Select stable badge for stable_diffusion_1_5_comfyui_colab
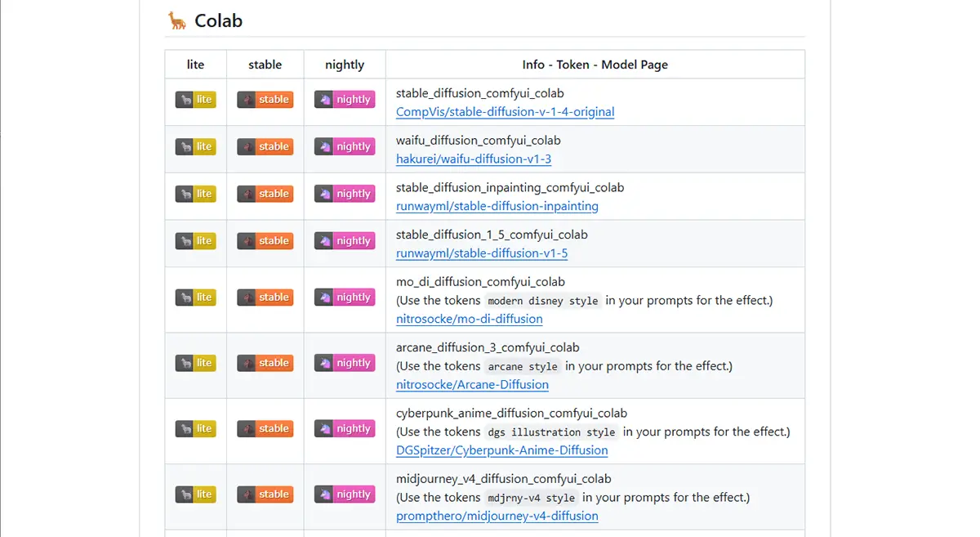980x537 pixels. point(265,241)
